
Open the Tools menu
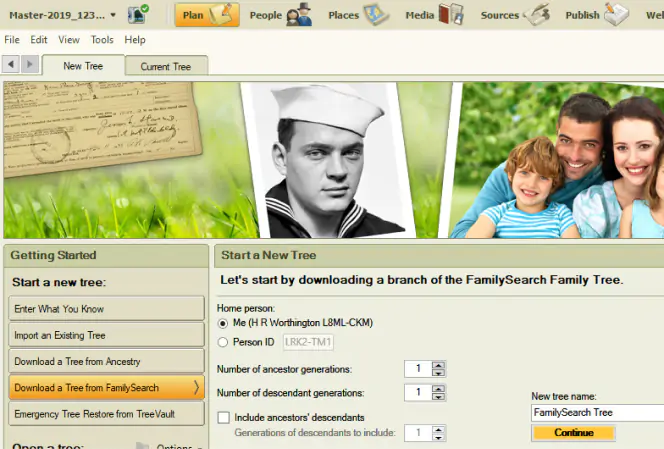pos(102,40)
